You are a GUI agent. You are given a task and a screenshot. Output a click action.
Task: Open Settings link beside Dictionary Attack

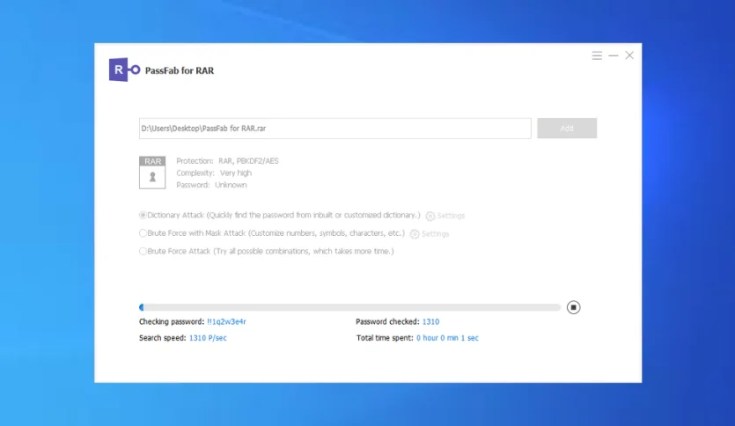click(x=450, y=216)
